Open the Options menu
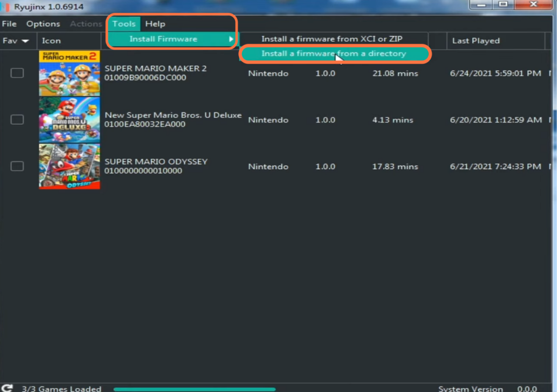The image size is (557, 392). tap(43, 24)
